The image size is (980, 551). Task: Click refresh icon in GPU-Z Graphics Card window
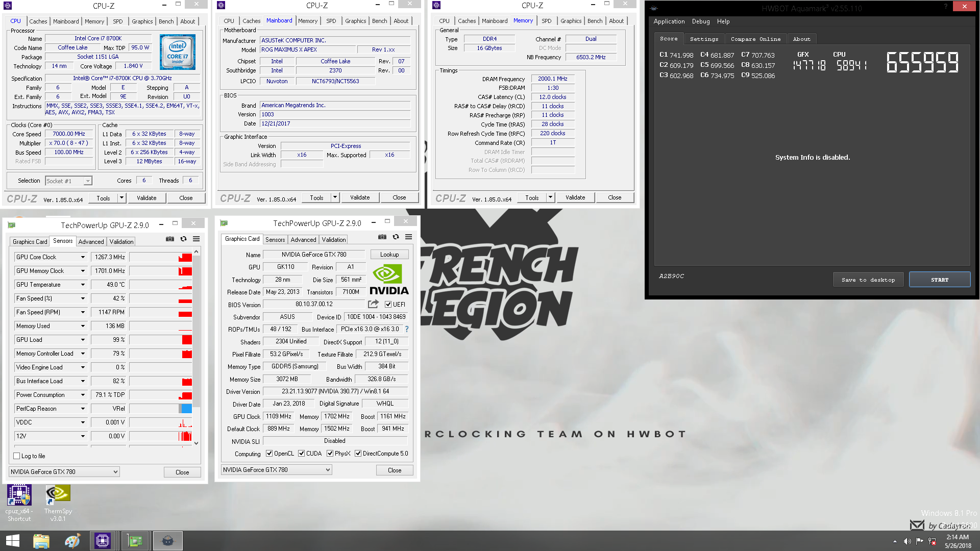(396, 237)
